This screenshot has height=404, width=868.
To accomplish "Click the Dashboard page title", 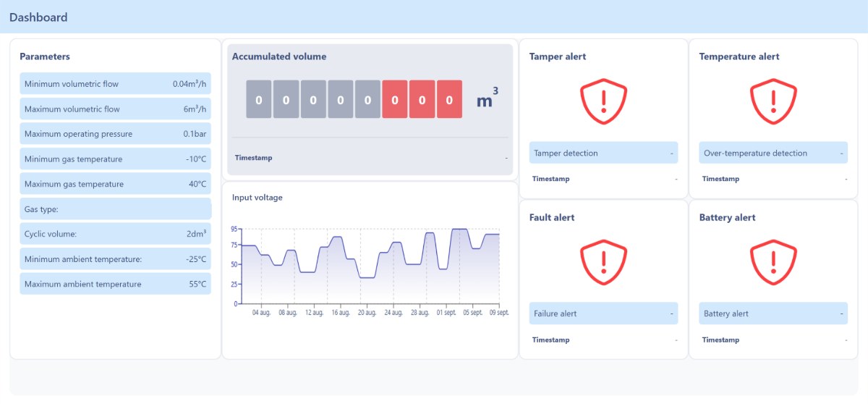I will click(38, 17).
